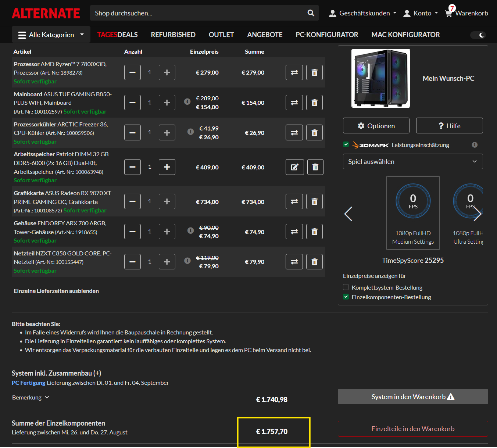Increase quantity of ASUS Radeon graphics card
Viewport: 497px width, 448px height.
coord(167,201)
